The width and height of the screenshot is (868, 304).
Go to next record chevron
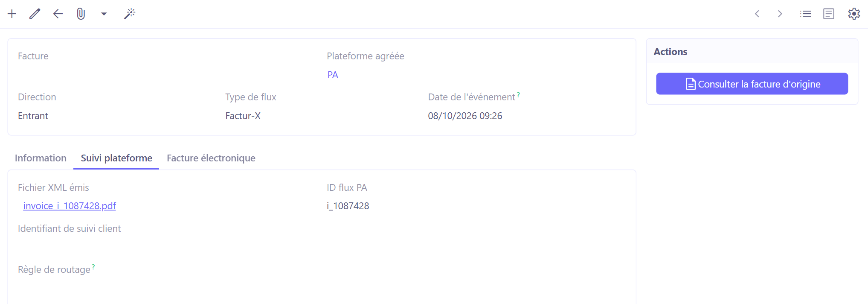(x=780, y=14)
